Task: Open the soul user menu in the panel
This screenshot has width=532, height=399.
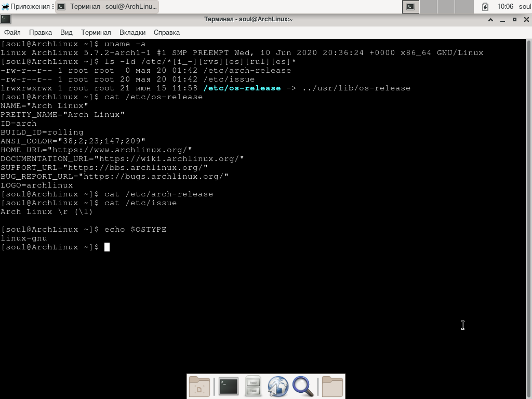Action: coord(525,6)
